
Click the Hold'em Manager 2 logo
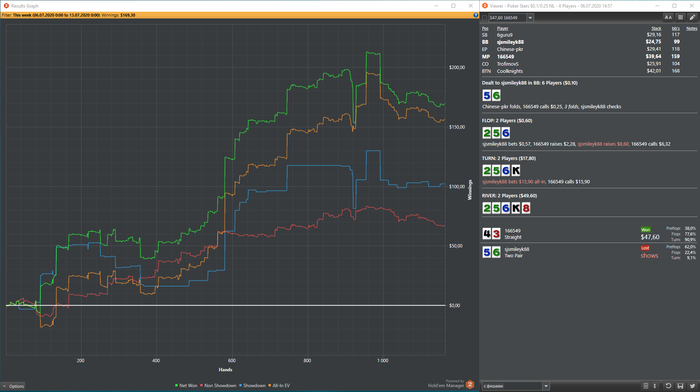[x=470, y=384]
